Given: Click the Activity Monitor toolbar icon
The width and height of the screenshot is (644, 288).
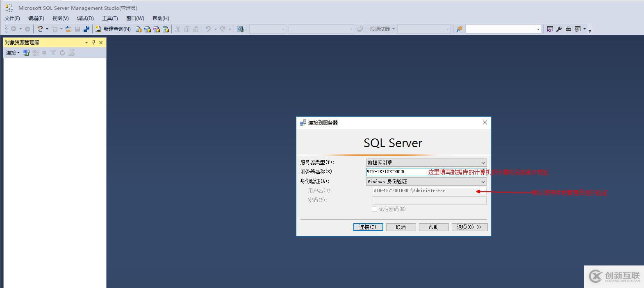Looking at the screenshot, I should pyautogui.click(x=240, y=29).
